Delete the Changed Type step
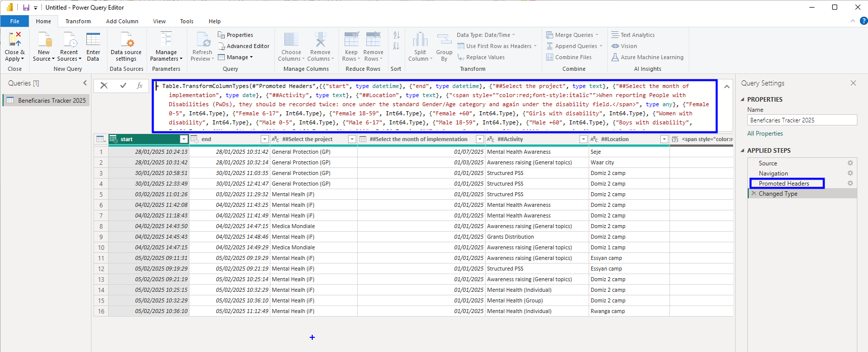 754,194
